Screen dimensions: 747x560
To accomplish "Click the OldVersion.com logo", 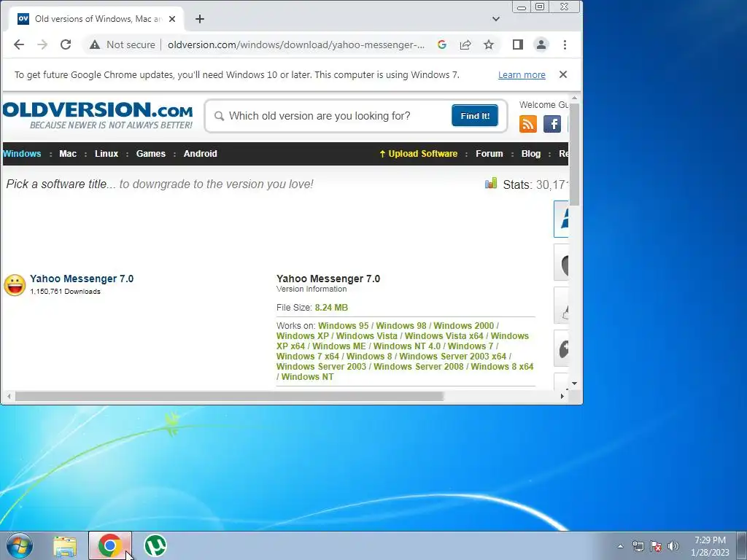I will [98, 114].
